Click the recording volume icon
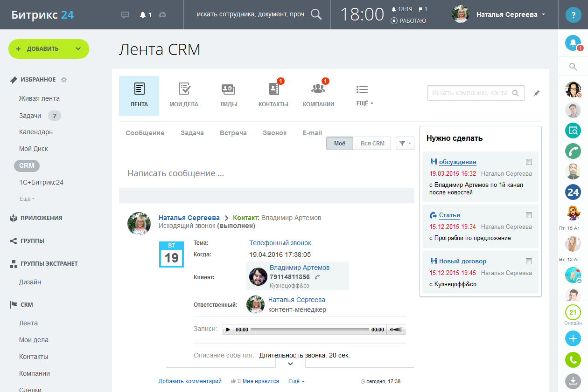This screenshot has height=392, width=588. pyautogui.click(x=391, y=330)
